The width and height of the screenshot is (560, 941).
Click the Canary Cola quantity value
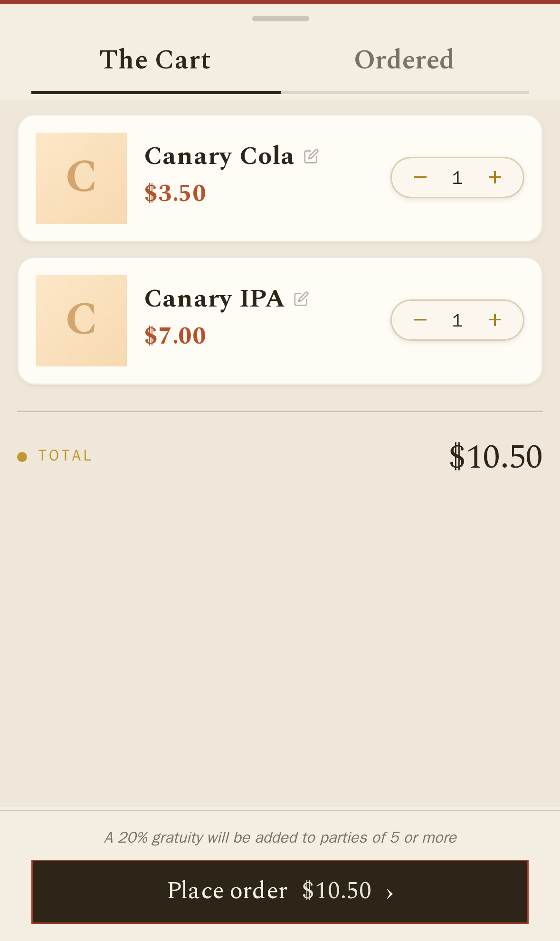(457, 178)
